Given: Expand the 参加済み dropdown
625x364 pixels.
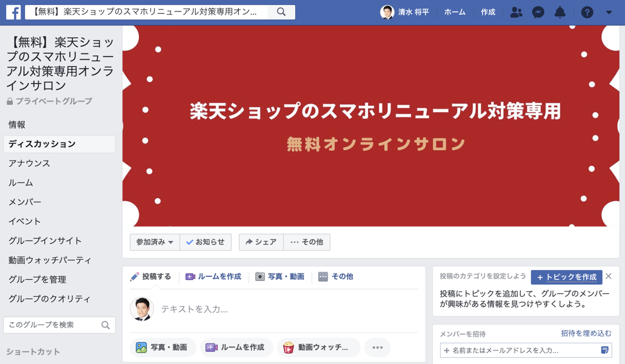Looking at the screenshot, I should click(155, 242).
